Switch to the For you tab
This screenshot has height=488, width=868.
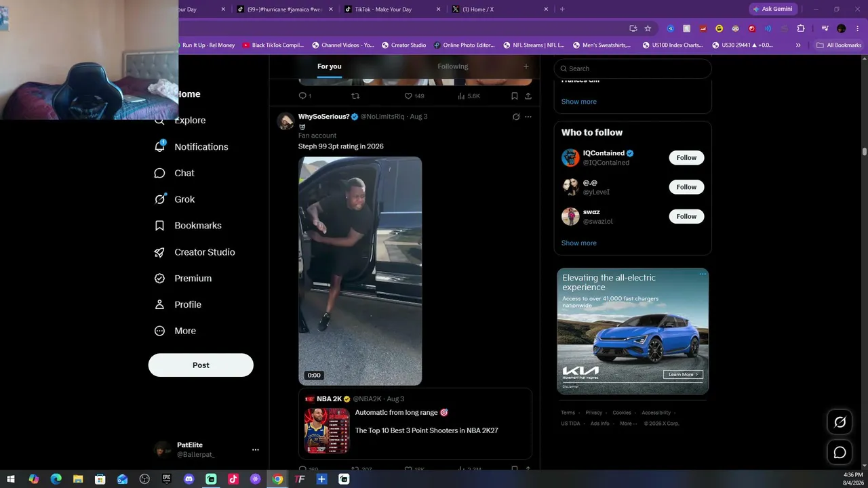[x=330, y=66]
